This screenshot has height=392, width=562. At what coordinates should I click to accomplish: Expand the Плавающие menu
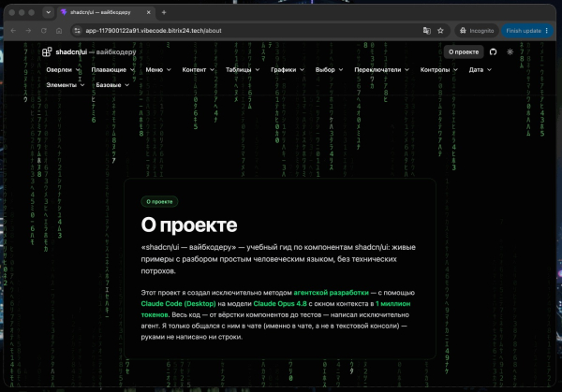click(112, 70)
